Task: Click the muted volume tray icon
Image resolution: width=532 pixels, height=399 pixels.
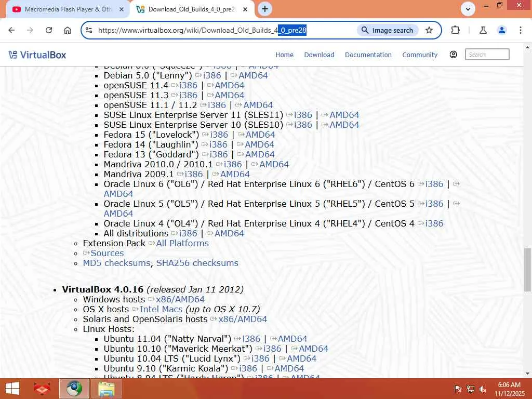Action: 483,389
